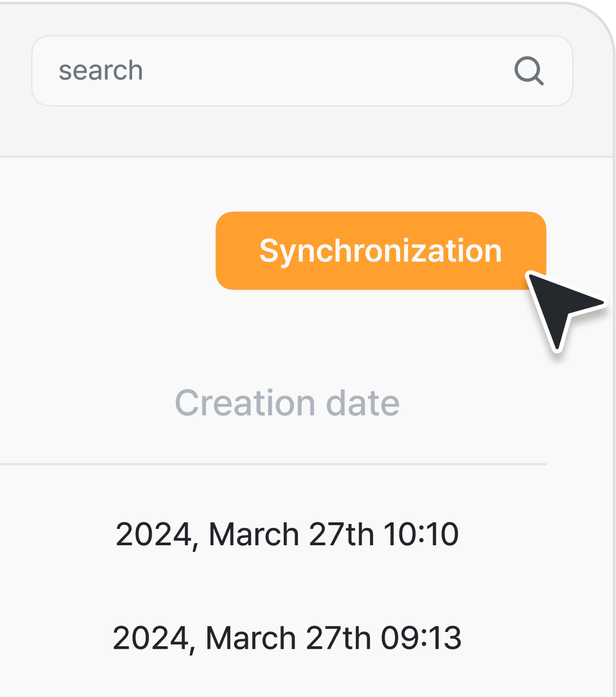This screenshot has height=697, width=616.
Task: Select the row dated March 27th 09:13
Action: (x=287, y=638)
